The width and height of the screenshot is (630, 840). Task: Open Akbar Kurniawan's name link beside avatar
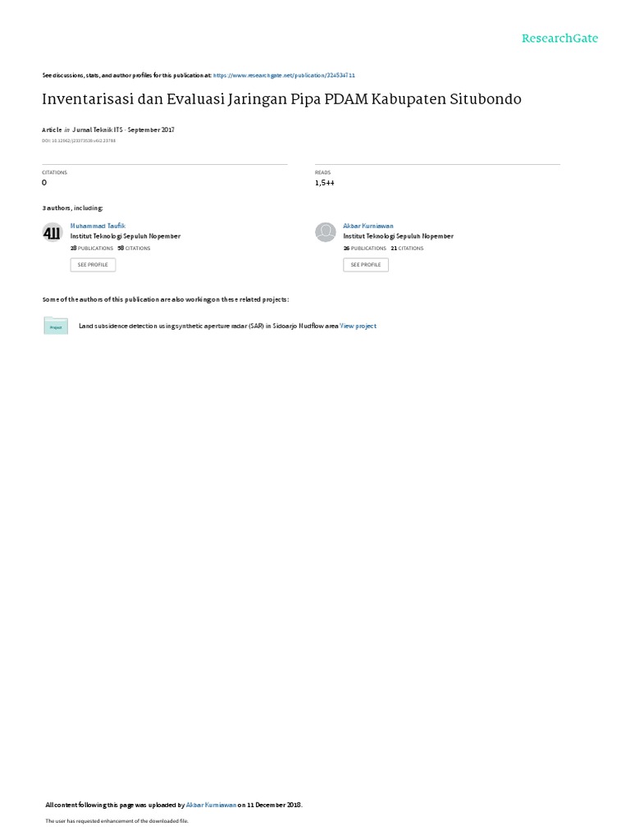click(x=368, y=226)
